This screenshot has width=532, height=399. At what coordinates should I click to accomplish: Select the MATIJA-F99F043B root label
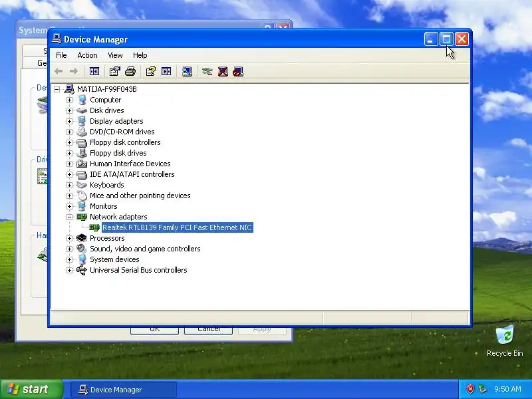(x=107, y=89)
